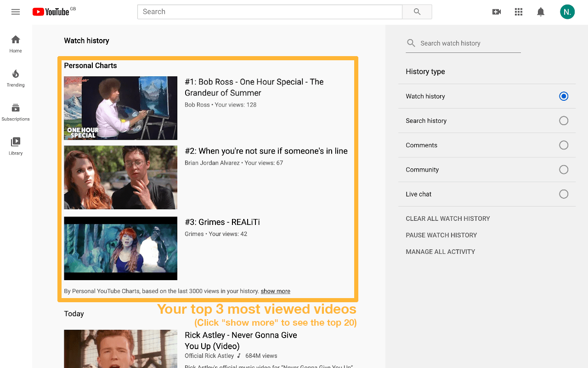Viewport: 588px width, 368px height.
Task: Click MANAGE ALL ACTIVITY
Action: (440, 252)
